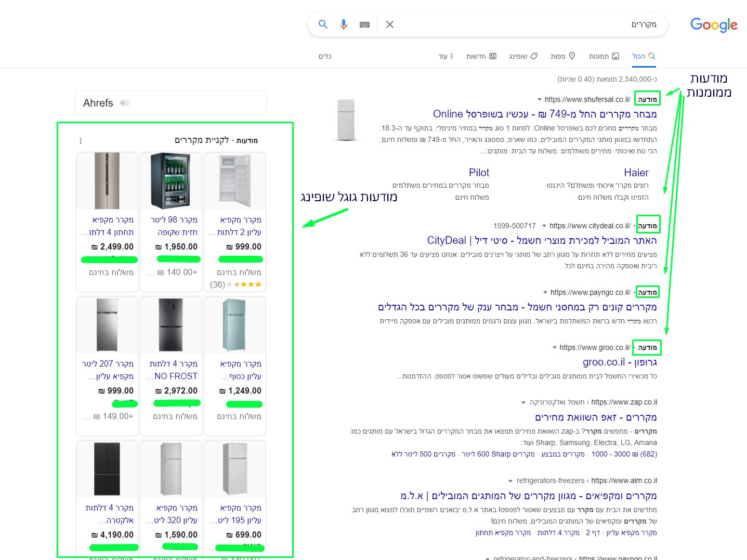Open product image priced ₪ 999.00 with star rating
The height and width of the screenshot is (560, 747).
tap(235, 181)
